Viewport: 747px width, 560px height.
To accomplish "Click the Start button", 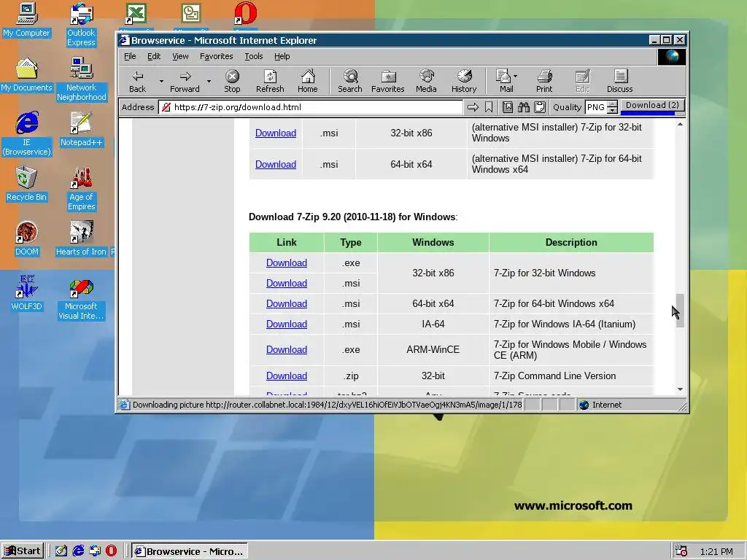I will [23, 551].
